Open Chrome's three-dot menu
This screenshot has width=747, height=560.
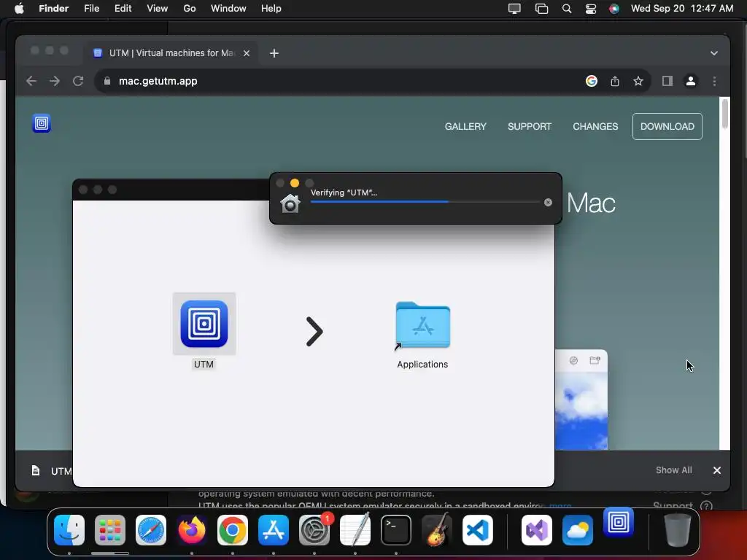[x=713, y=81]
